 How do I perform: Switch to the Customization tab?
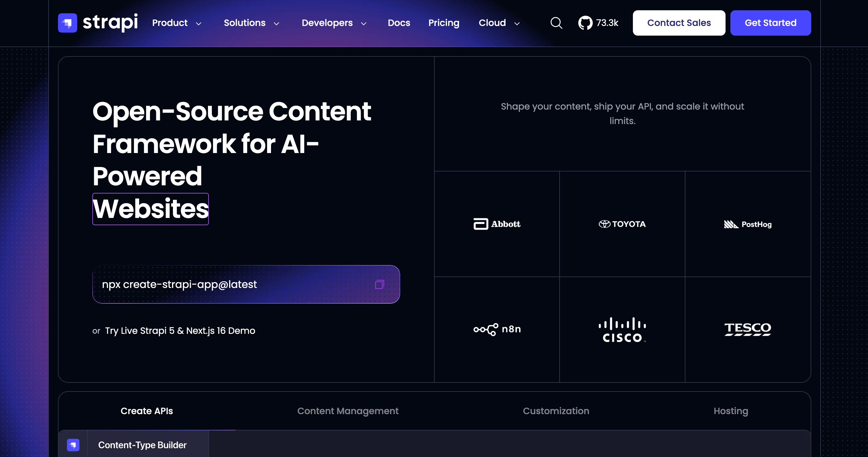point(556,411)
